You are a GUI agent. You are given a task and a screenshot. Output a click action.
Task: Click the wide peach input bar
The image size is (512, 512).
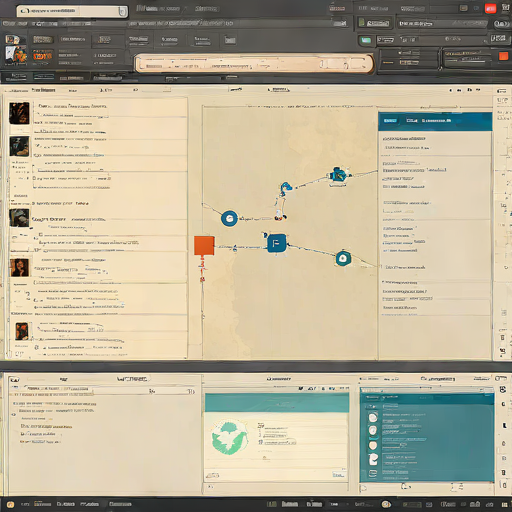[x=254, y=64]
